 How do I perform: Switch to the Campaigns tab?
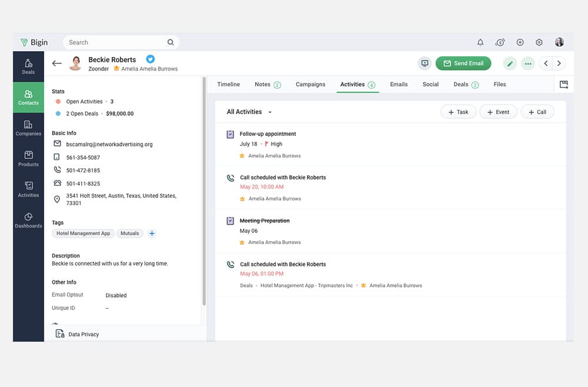(x=310, y=84)
